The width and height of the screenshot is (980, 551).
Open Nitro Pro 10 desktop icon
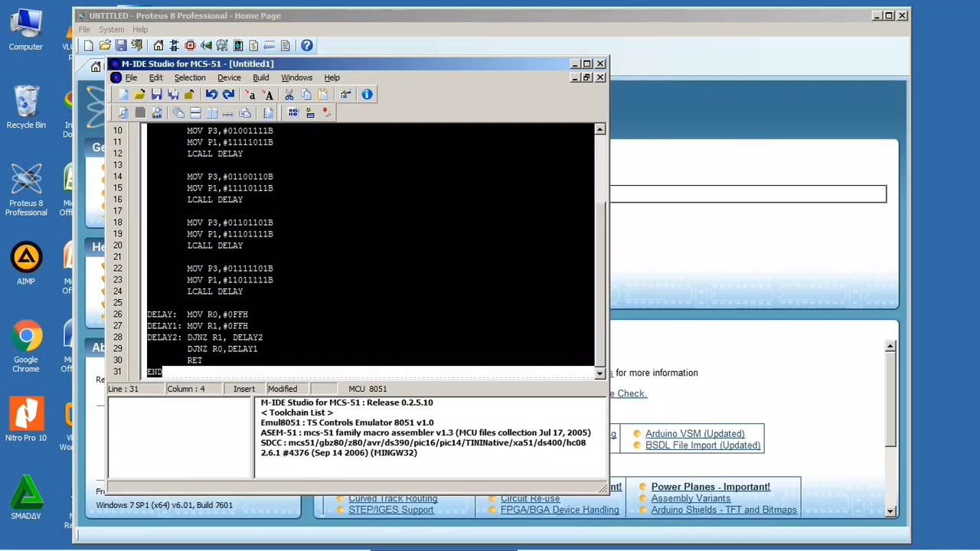pos(26,420)
